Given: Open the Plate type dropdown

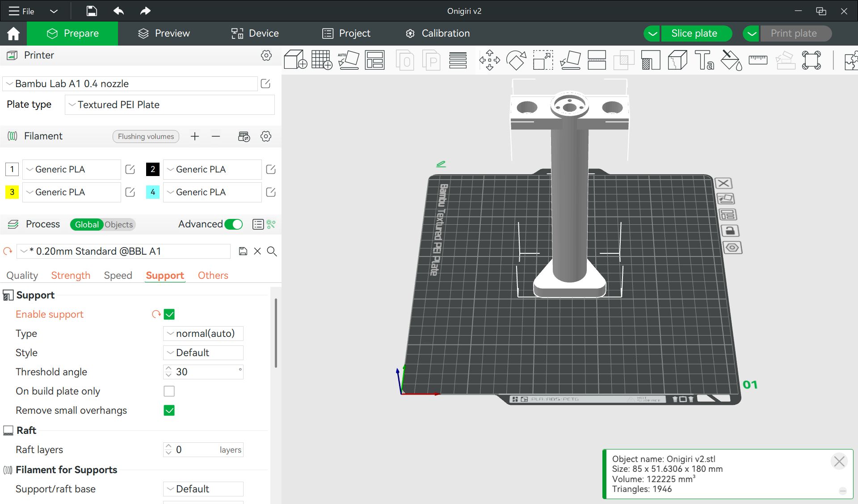Looking at the screenshot, I should click(170, 105).
